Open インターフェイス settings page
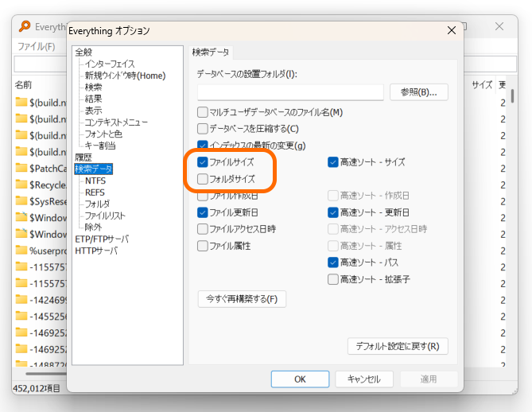532x412 pixels. point(110,64)
